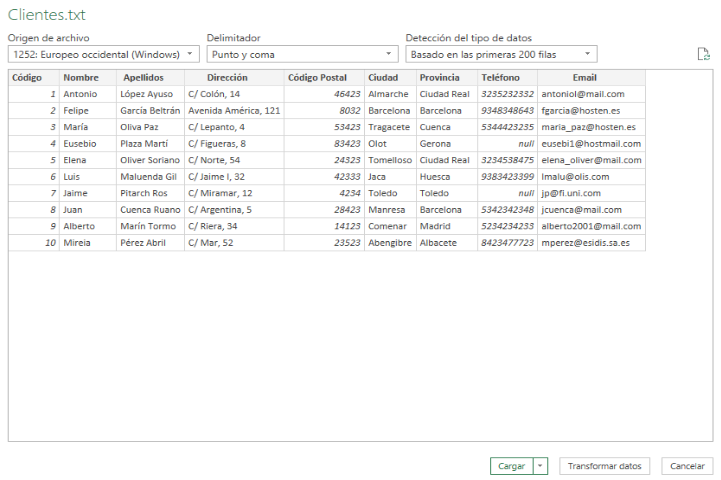
Task: Click the Comenar city cell
Action: (x=390, y=227)
